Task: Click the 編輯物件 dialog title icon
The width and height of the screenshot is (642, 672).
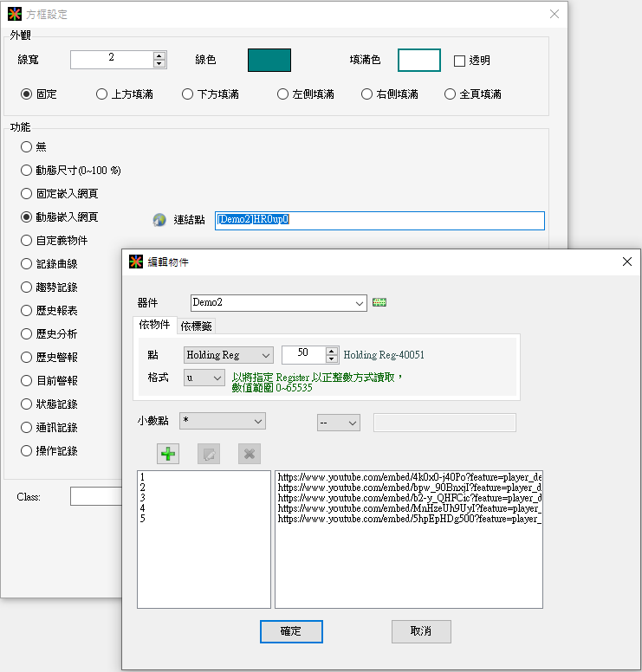Action: (x=135, y=262)
